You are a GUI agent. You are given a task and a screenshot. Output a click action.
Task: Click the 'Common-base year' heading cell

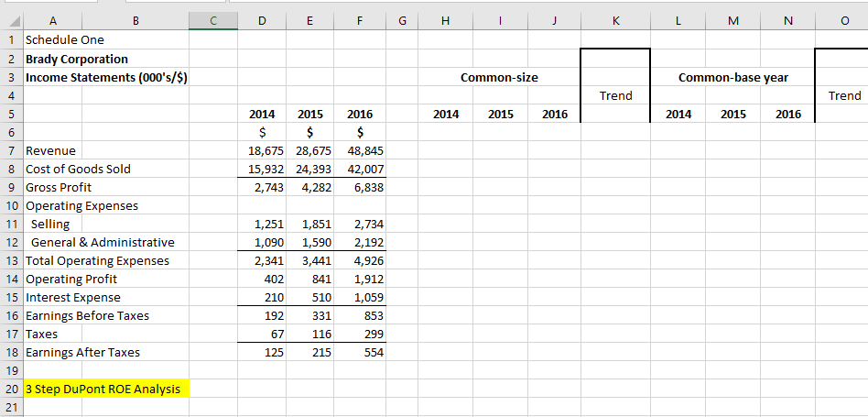tap(732, 78)
